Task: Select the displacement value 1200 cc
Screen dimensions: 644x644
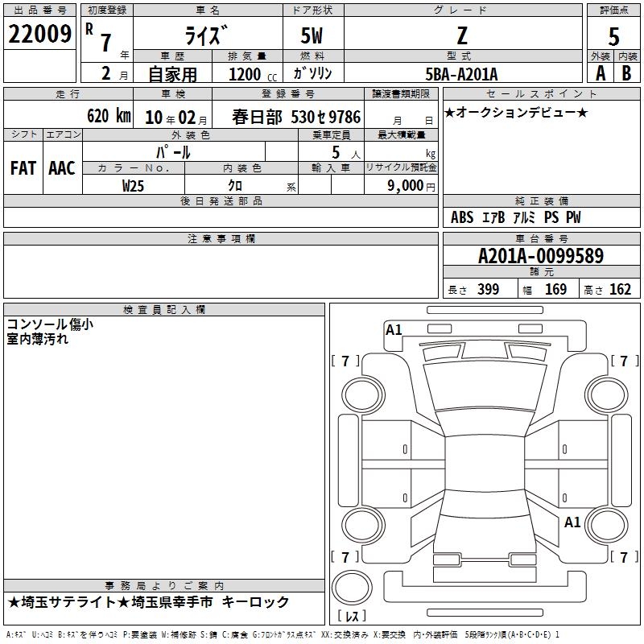Action: click(253, 74)
